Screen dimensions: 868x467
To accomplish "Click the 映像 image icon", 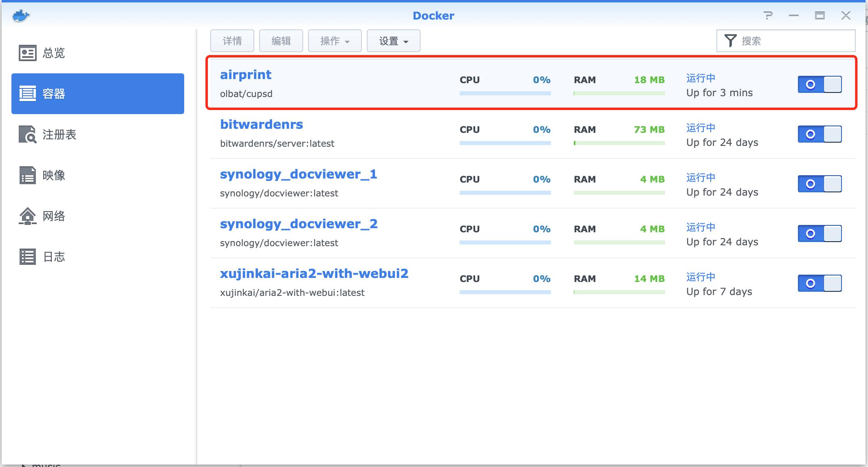I will (28, 175).
